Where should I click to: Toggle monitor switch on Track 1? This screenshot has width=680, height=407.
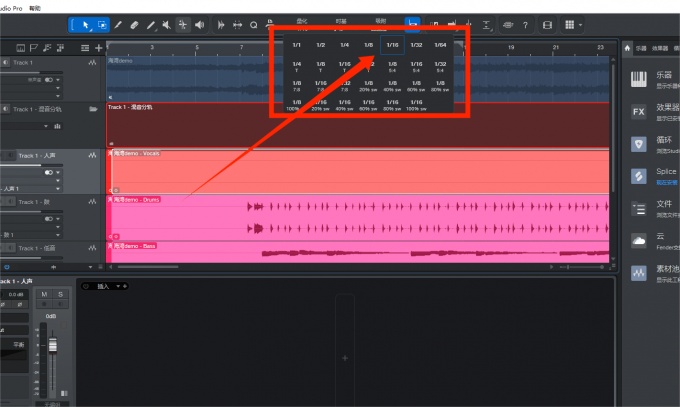[49, 80]
